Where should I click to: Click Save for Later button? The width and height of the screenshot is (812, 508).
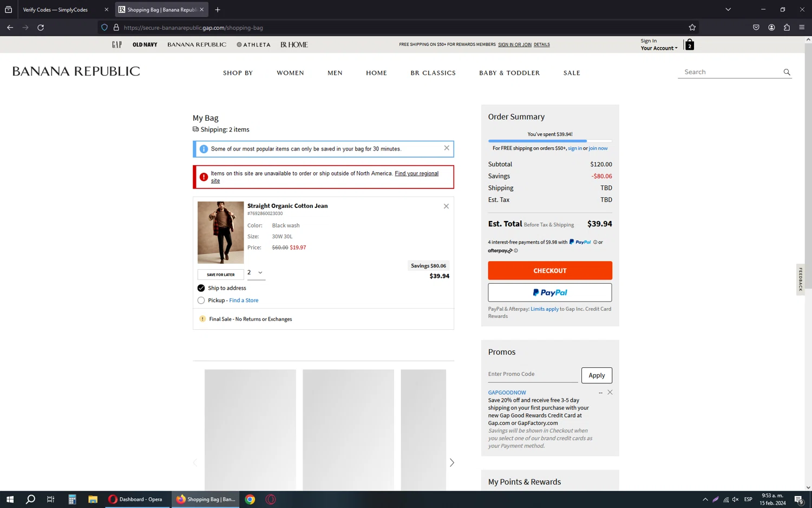(220, 275)
